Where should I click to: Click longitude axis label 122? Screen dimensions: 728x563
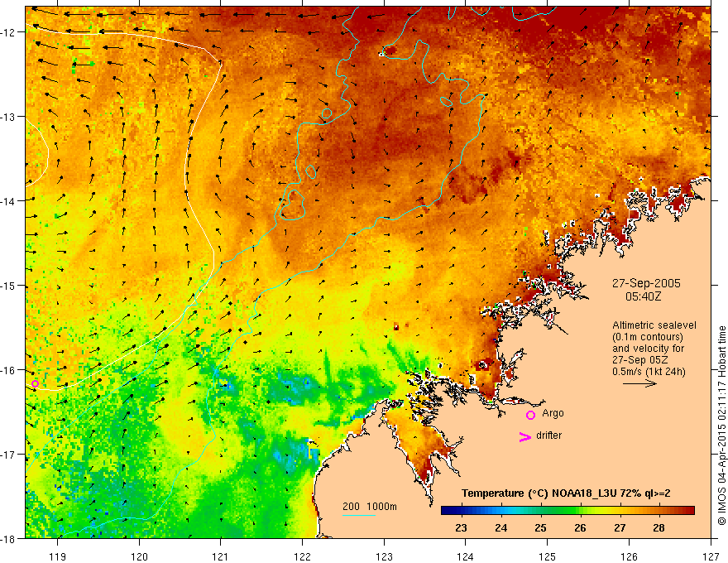(x=302, y=556)
